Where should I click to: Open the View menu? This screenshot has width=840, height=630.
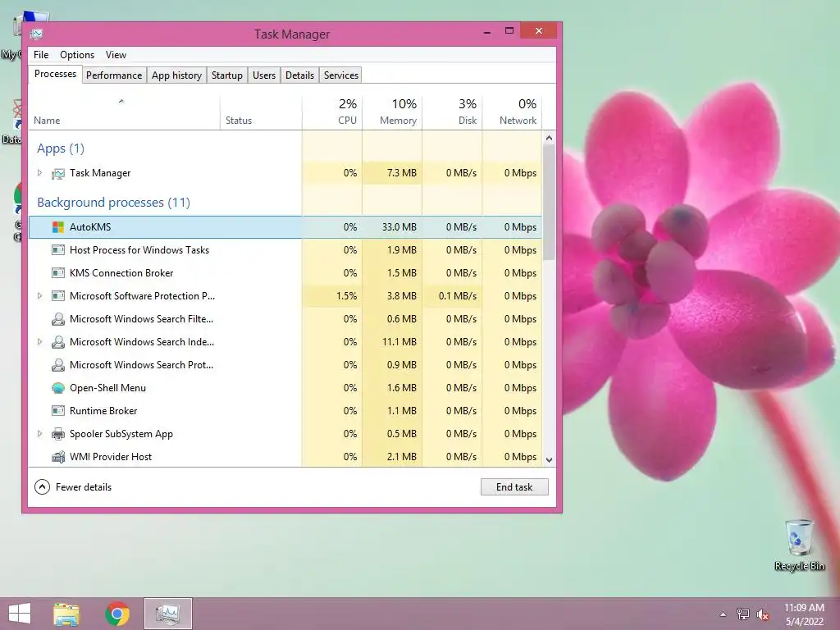[x=116, y=55]
